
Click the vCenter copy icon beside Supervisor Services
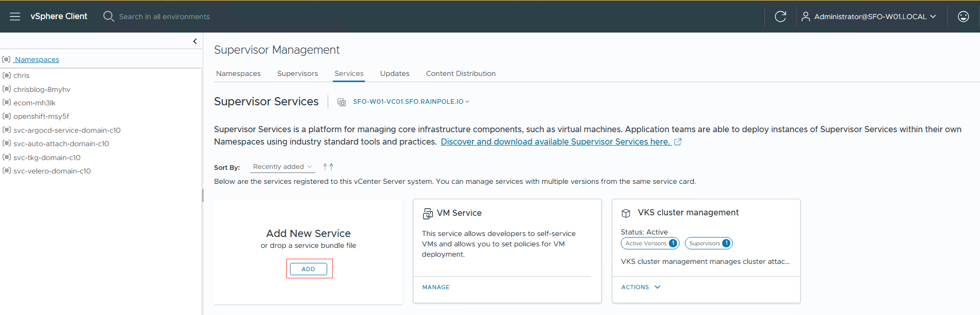(342, 102)
